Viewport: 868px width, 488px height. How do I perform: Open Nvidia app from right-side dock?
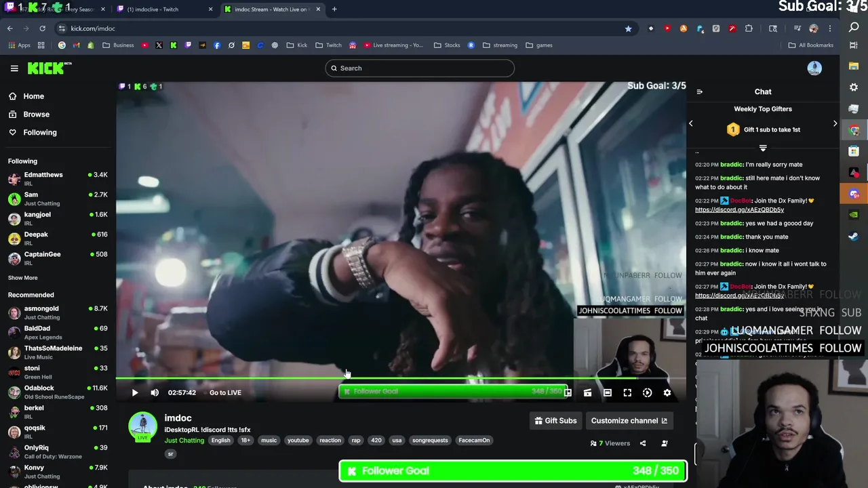click(854, 215)
